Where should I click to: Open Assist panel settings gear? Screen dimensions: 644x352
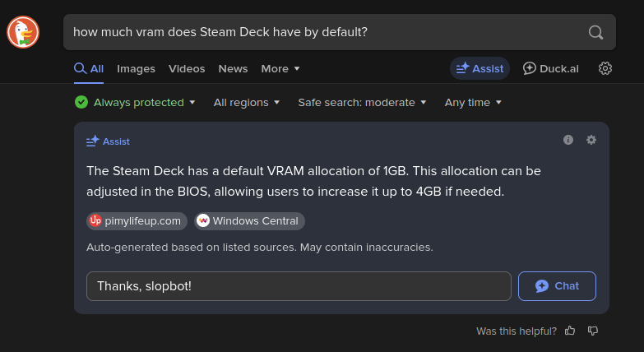click(591, 140)
